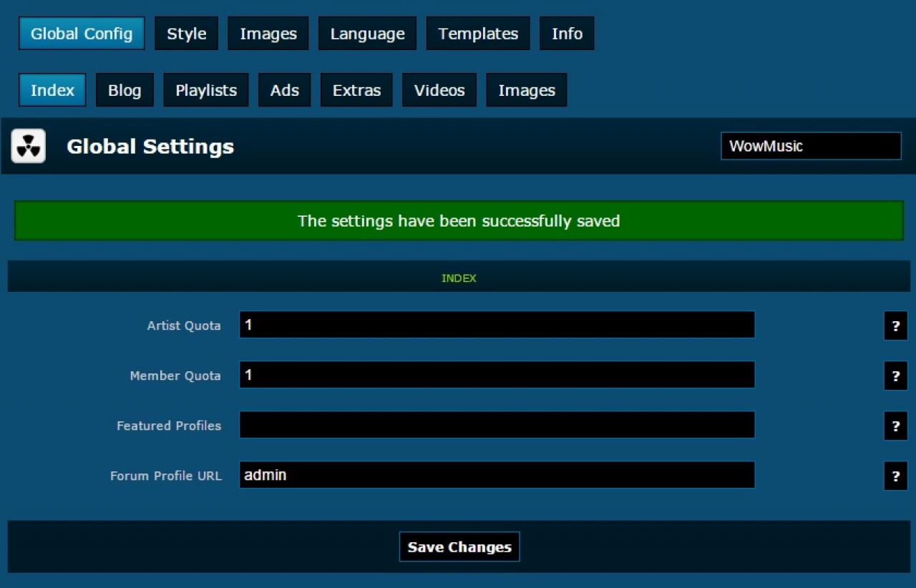Image resolution: width=916 pixels, height=588 pixels.
Task: Click the WowMusic text field
Action: pyautogui.click(x=811, y=146)
